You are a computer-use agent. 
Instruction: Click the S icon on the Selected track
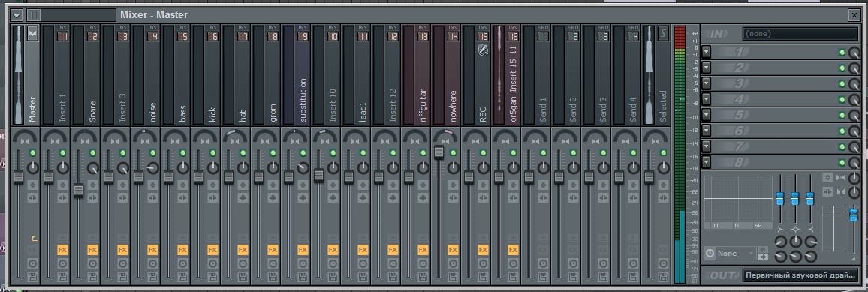tap(662, 33)
